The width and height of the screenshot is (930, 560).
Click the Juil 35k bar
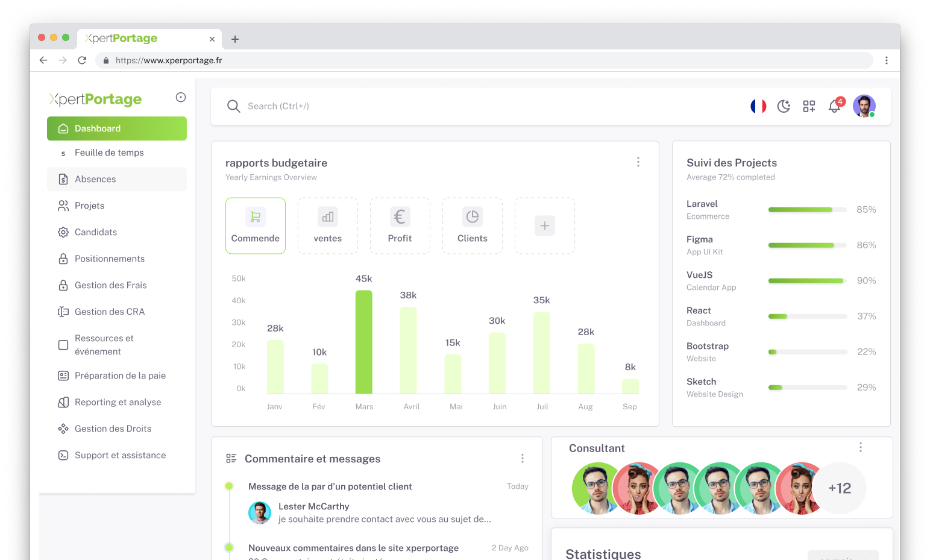click(542, 353)
